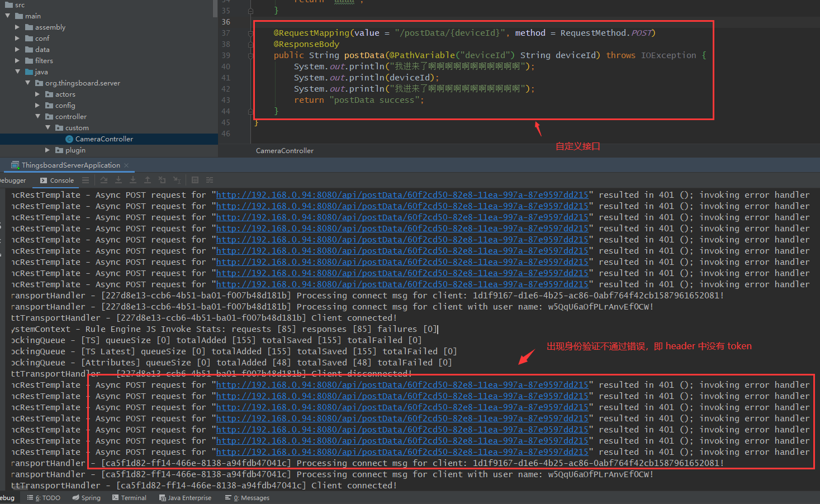Click the Spring leaf icon in bottom bar
The width and height of the screenshot is (820, 504).
point(75,498)
